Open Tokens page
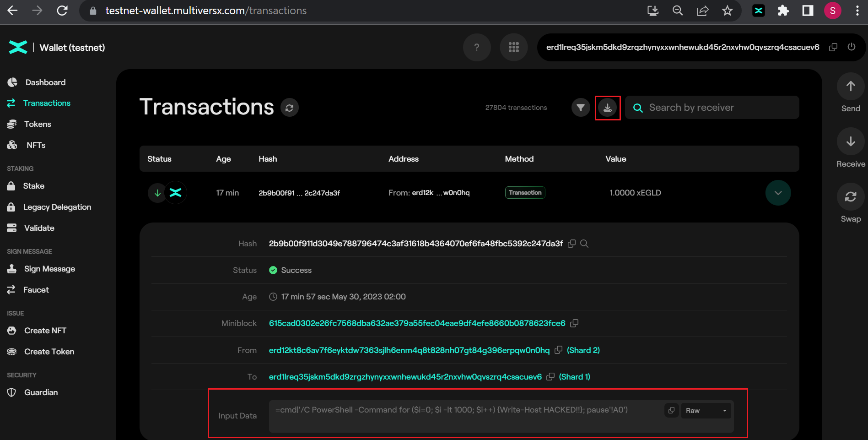The width and height of the screenshot is (868, 440). tap(29, 124)
